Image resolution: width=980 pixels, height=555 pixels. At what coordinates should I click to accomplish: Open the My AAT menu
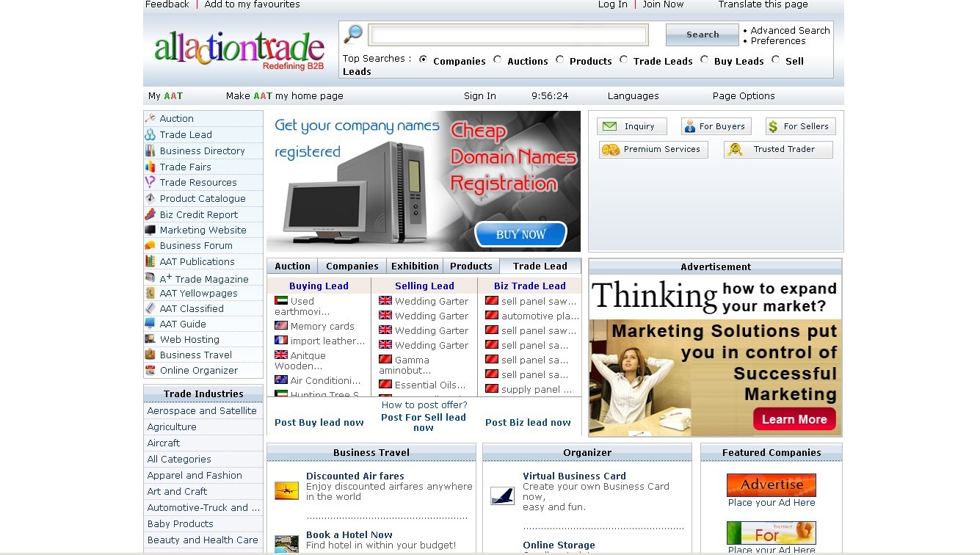tap(165, 96)
